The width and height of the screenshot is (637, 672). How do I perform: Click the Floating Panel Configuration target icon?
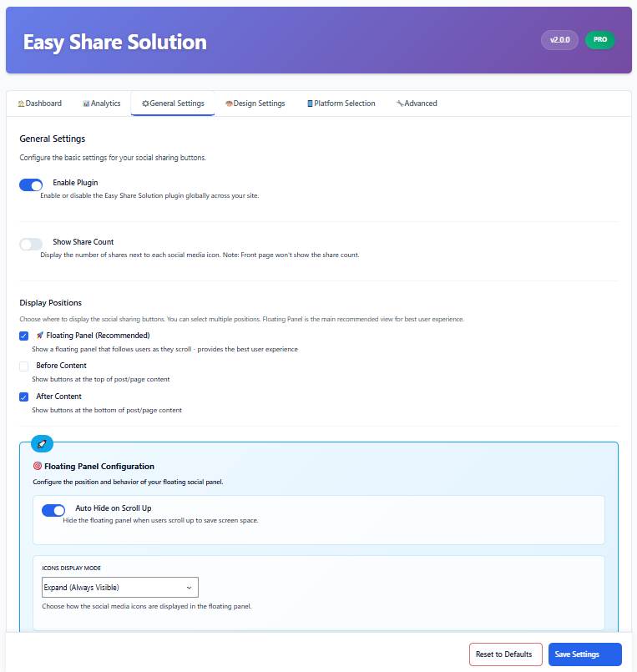[38, 467]
